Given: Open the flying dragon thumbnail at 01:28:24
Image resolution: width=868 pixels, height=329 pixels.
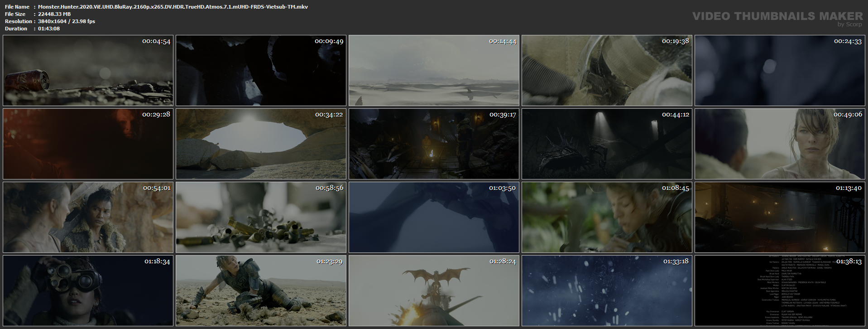Looking at the screenshot, I should tap(434, 290).
